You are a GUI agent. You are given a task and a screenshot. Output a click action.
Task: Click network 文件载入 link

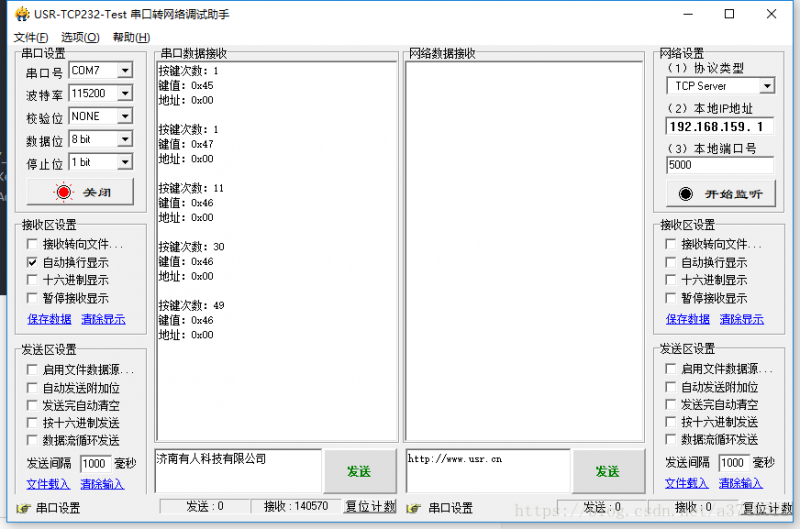pyautogui.click(x=687, y=483)
